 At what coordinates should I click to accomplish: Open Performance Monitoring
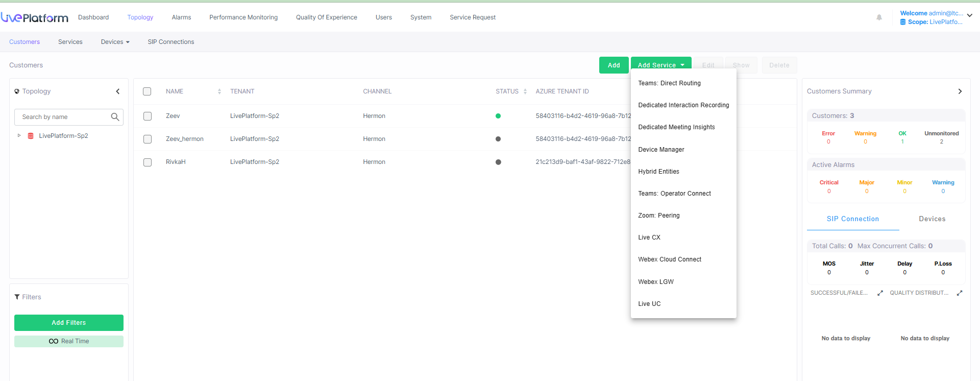coord(243,17)
